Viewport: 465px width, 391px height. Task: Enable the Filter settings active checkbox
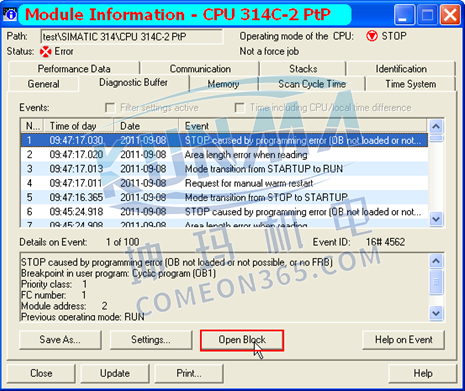point(110,108)
